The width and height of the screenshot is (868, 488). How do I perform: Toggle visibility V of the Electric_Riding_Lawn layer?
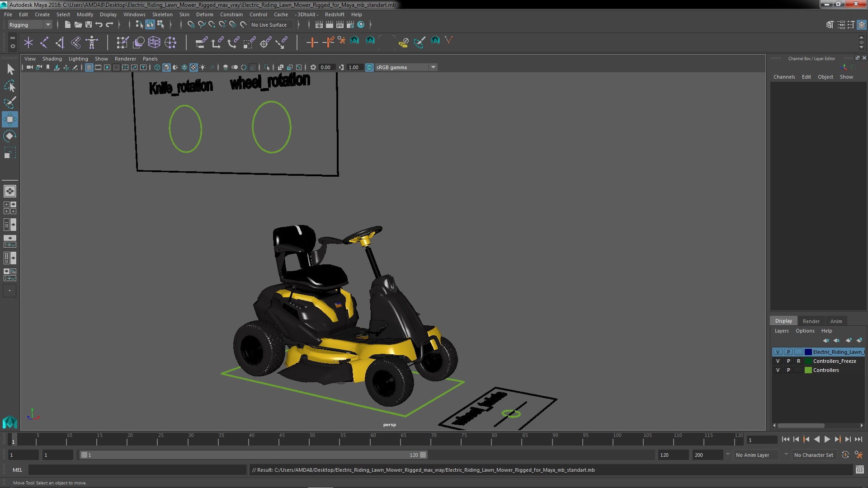coord(778,352)
